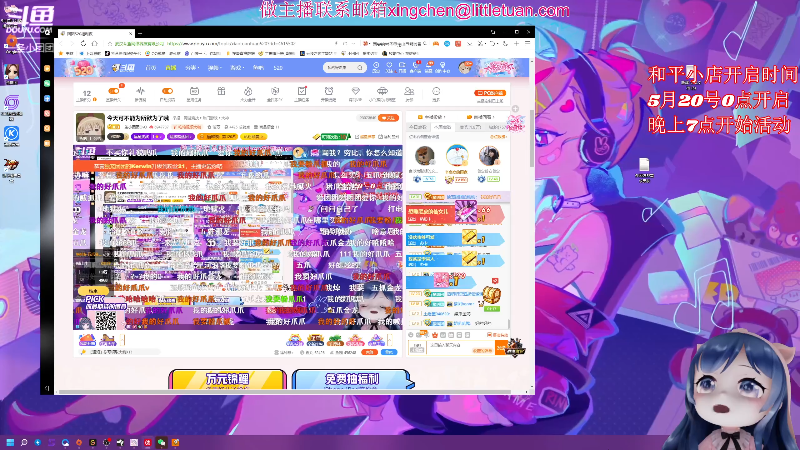Select the second tab in the contribution ranking panel
This screenshot has width=800, height=450.
(x=443, y=127)
